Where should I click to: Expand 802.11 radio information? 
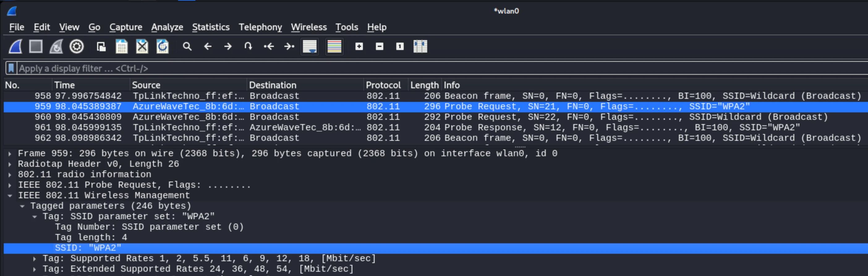[10, 175]
